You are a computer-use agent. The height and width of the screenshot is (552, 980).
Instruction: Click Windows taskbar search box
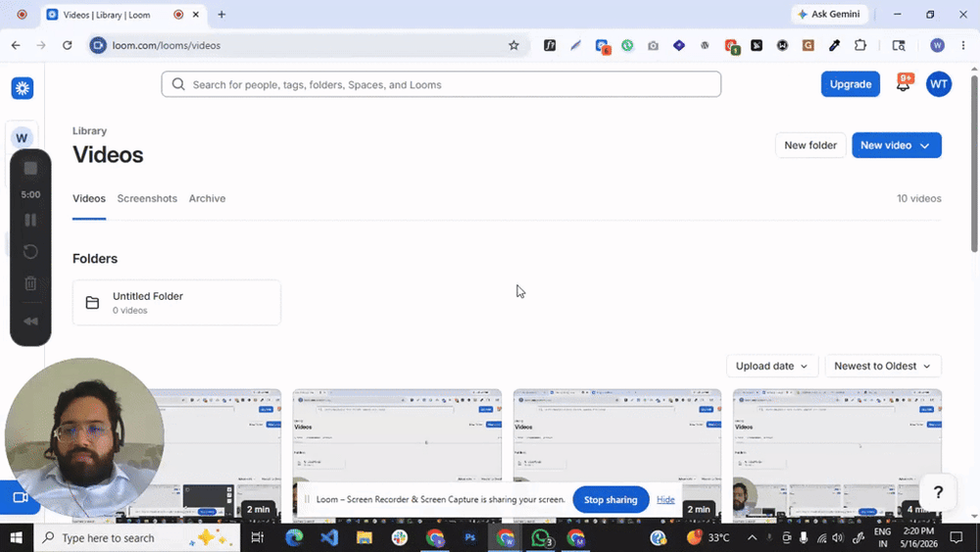pos(136,537)
